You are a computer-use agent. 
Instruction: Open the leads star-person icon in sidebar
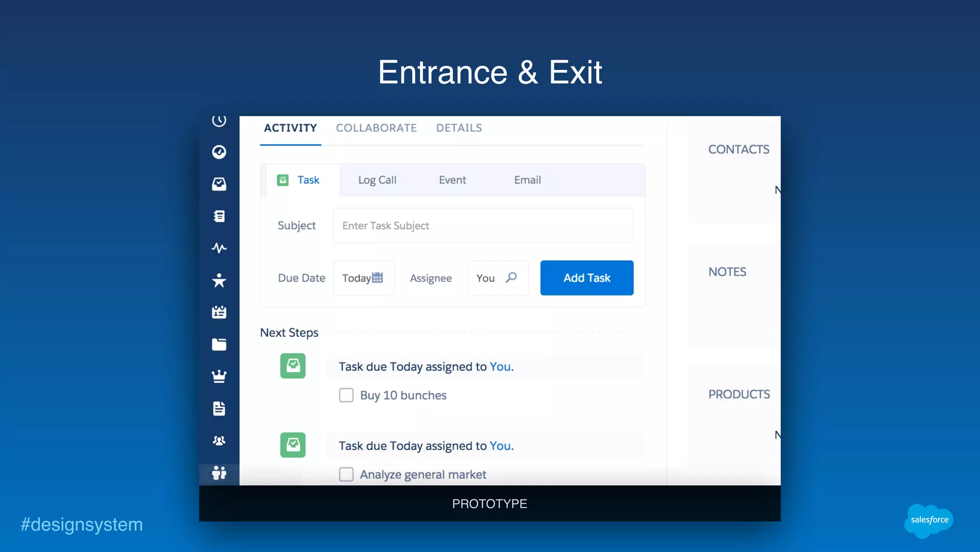click(219, 280)
